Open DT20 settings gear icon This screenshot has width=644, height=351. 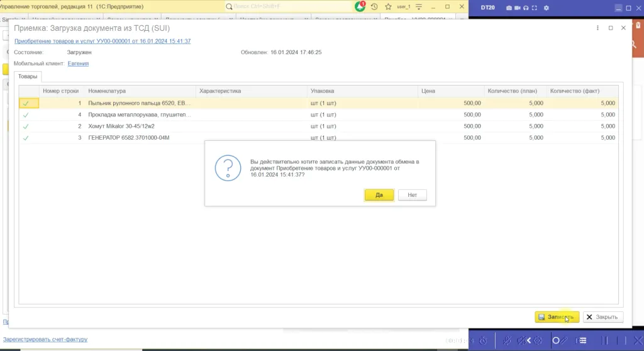[547, 8]
